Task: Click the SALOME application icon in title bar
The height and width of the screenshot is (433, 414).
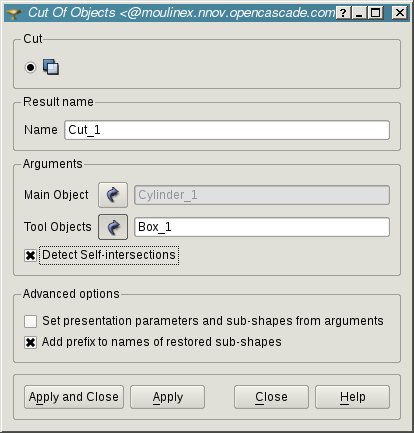Action: click(x=14, y=13)
